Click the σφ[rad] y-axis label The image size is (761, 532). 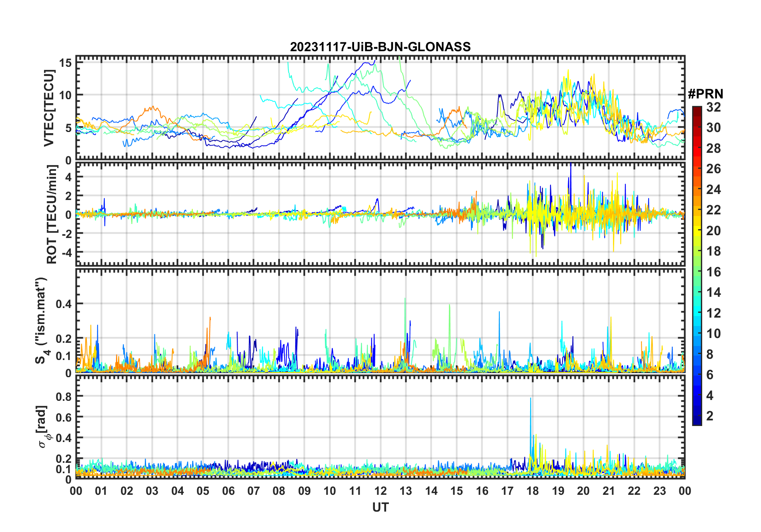pos(43,427)
